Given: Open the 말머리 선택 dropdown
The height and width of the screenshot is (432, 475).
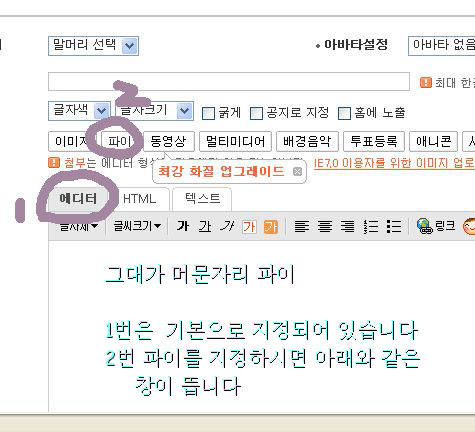Looking at the screenshot, I should click(93, 46).
